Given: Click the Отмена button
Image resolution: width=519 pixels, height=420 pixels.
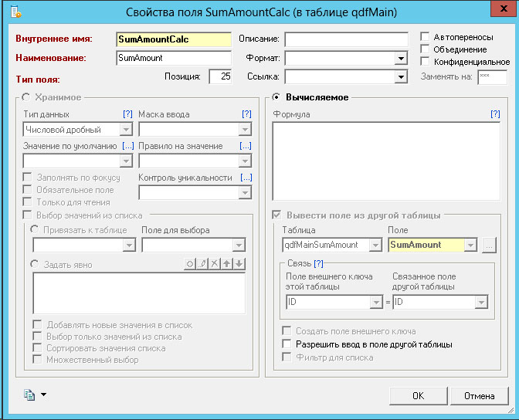Looking at the screenshot, I should [479, 396].
